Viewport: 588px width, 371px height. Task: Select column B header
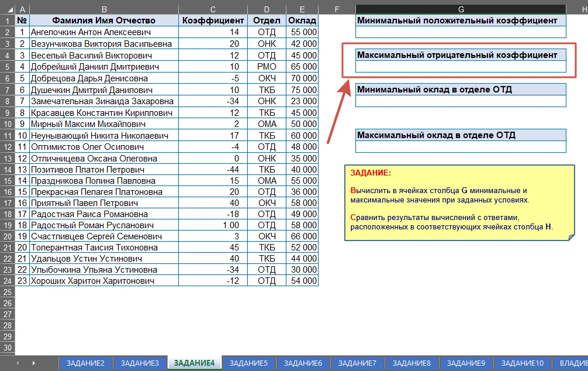click(104, 9)
